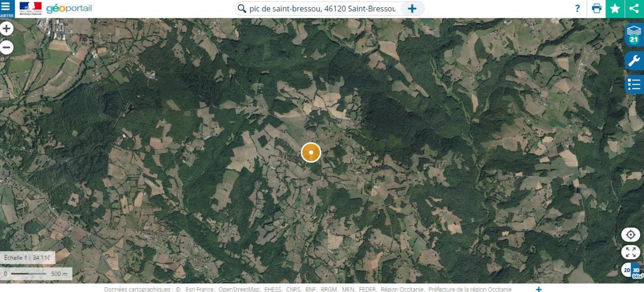This screenshot has width=644, height=292.
Task: Toggle fullscreen map view
Action: pyautogui.click(x=631, y=252)
